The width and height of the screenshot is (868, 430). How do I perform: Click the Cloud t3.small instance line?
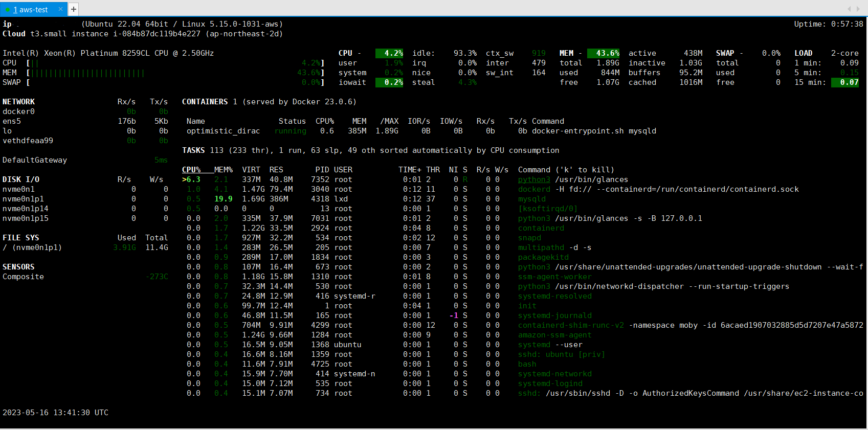(143, 34)
